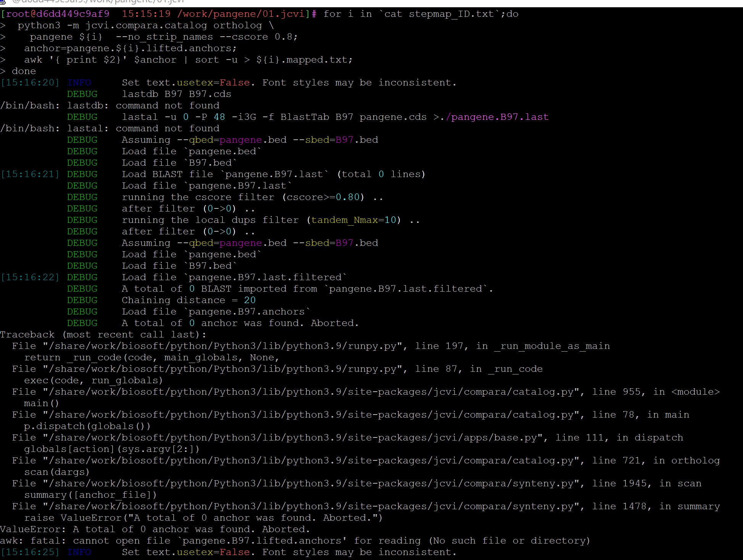Click 'Traceback (most recent call last):' line
The height and width of the screenshot is (560, 743).
(103, 335)
